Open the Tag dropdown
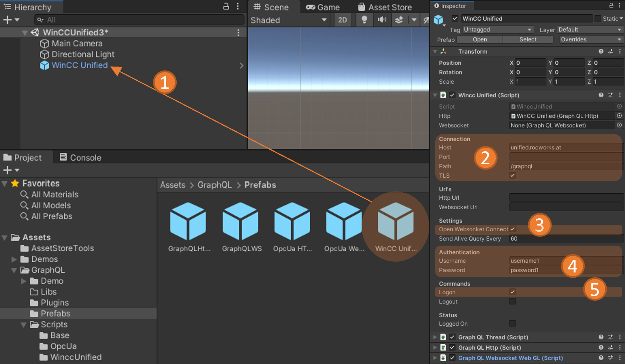625x364 pixels. click(498, 30)
